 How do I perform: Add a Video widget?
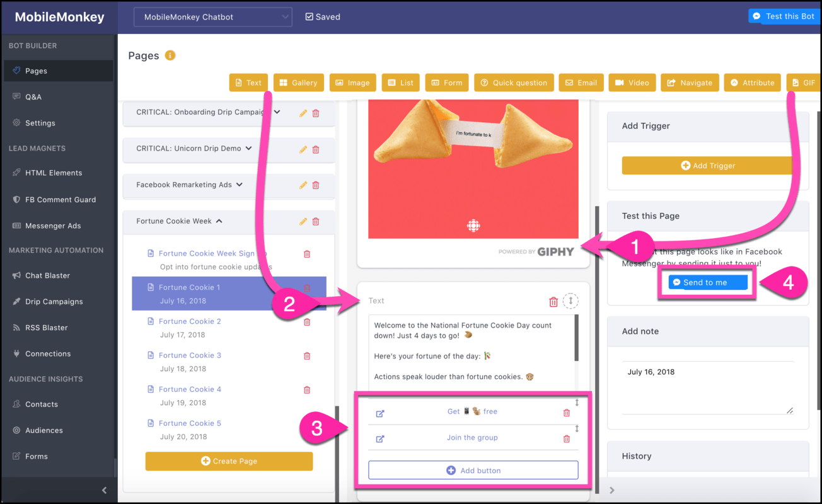632,83
